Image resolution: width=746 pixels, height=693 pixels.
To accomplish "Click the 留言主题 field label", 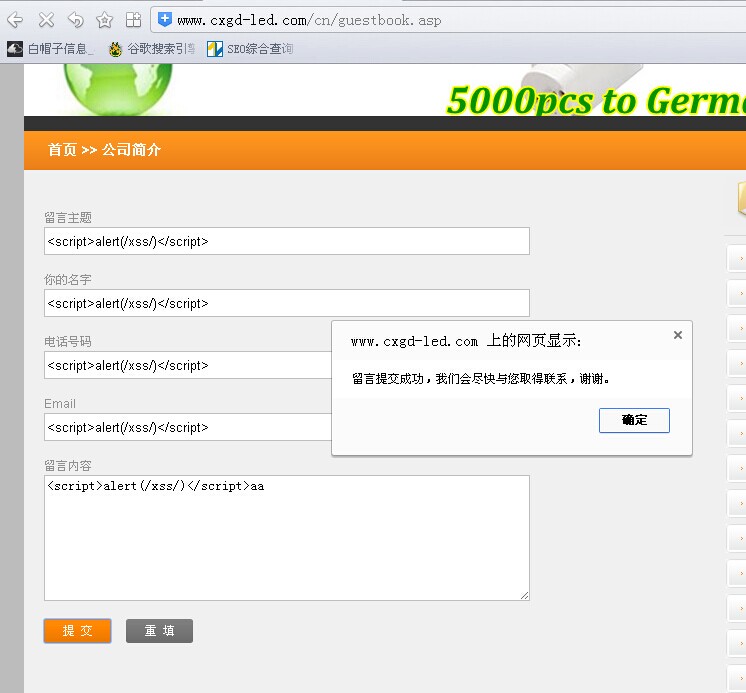I will pos(68,218).
